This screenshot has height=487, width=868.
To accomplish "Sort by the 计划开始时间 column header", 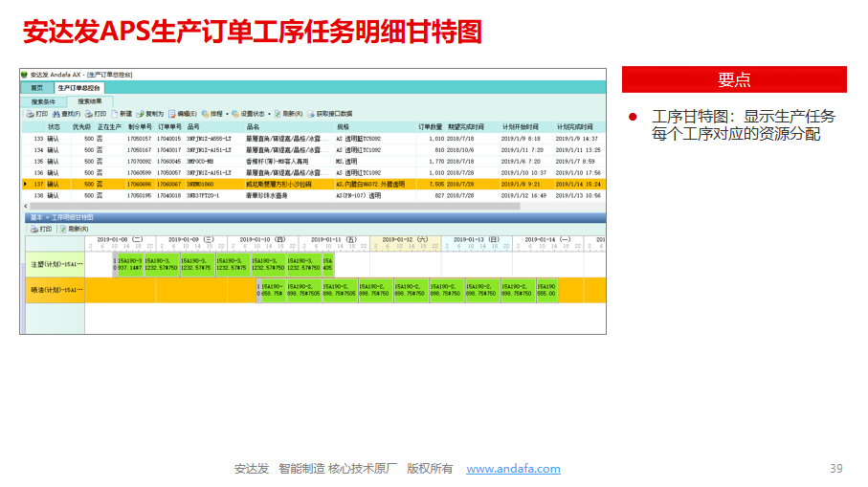I will click(520, 126).
